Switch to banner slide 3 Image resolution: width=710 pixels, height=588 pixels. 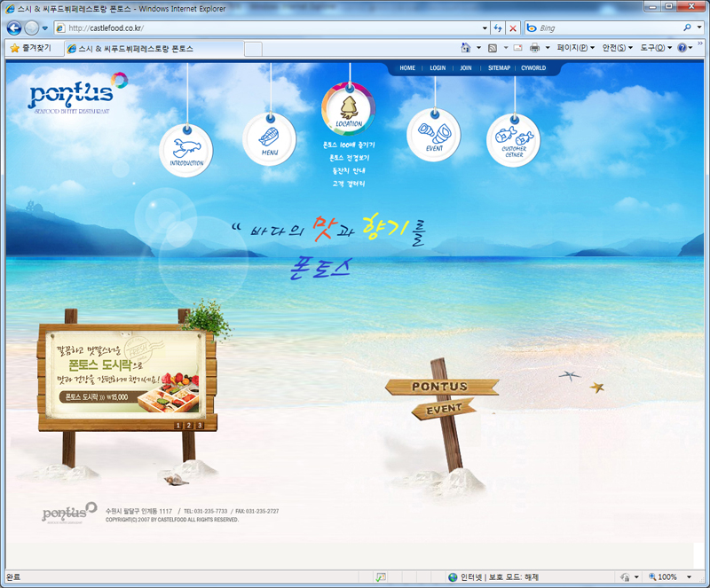200,425
